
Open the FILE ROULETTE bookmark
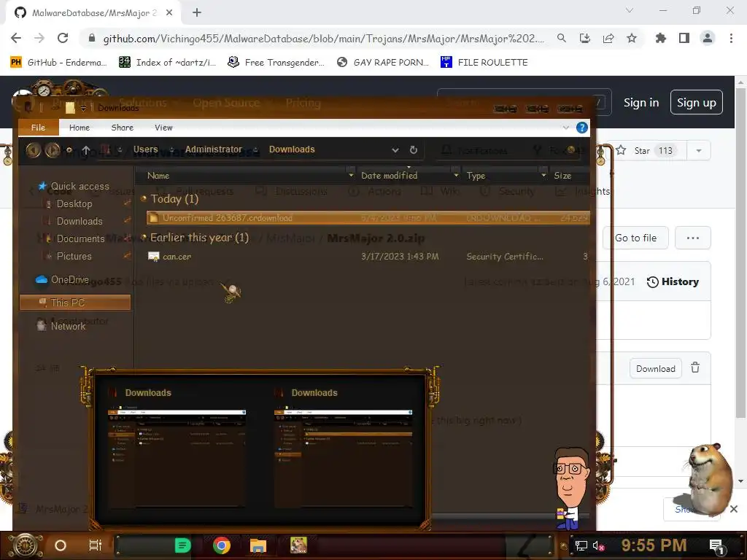484,63
